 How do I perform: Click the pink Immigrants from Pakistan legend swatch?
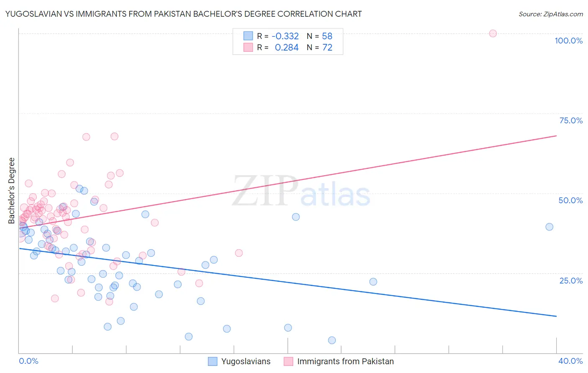pos(289,361)
